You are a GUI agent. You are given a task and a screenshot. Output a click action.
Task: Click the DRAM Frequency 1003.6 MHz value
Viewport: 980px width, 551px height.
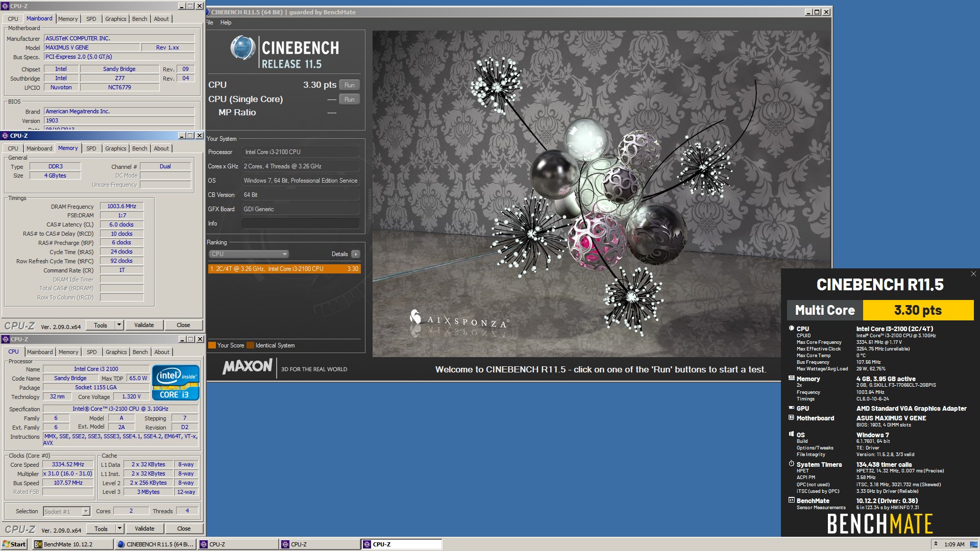point(121,206)
